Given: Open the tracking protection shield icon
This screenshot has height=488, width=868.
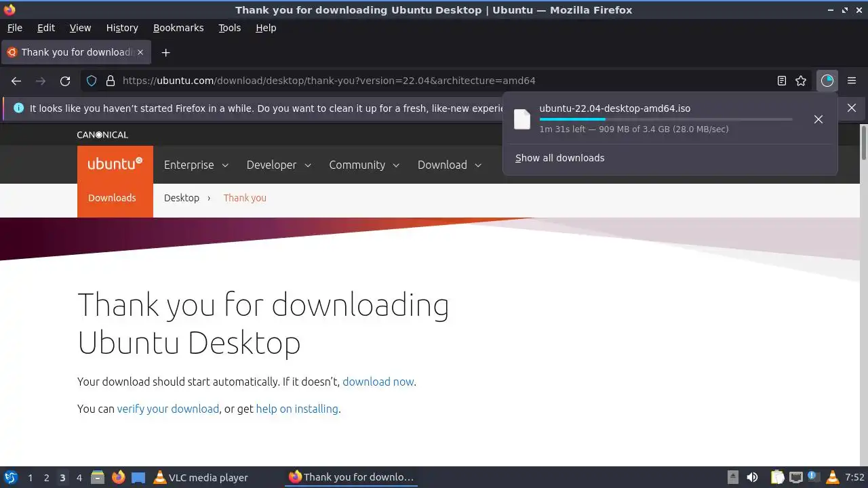Looking at the screenshot, I should pyautogui.click(x=92, y=81).
